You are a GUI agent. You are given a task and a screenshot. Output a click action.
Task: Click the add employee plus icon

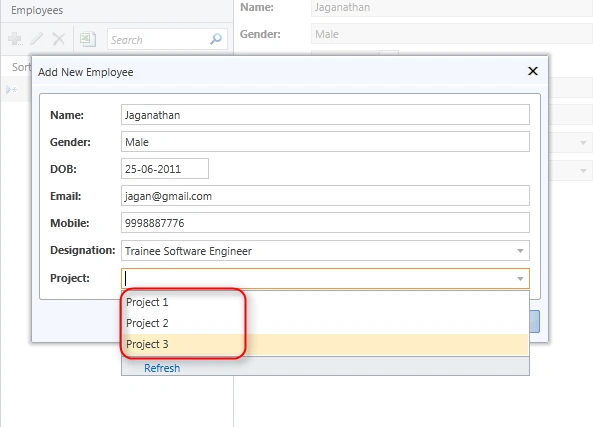point(15,39)
